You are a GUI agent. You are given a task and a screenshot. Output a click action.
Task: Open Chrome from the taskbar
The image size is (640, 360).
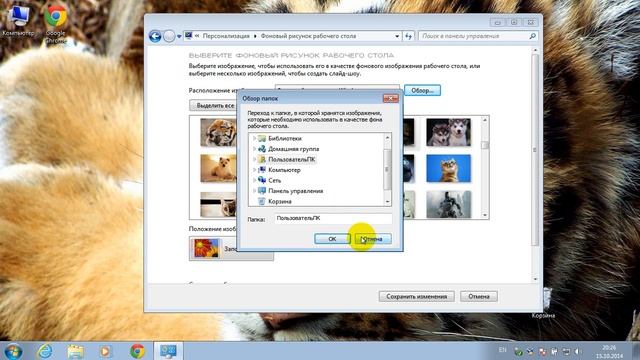pyautogui.click(x=137, y=351)
